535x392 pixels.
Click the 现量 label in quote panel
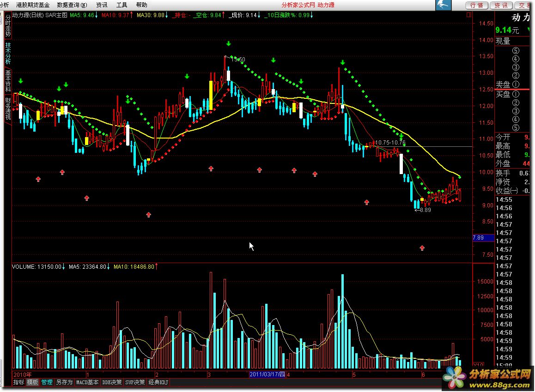pyautogui.click(x=503, y=41)
